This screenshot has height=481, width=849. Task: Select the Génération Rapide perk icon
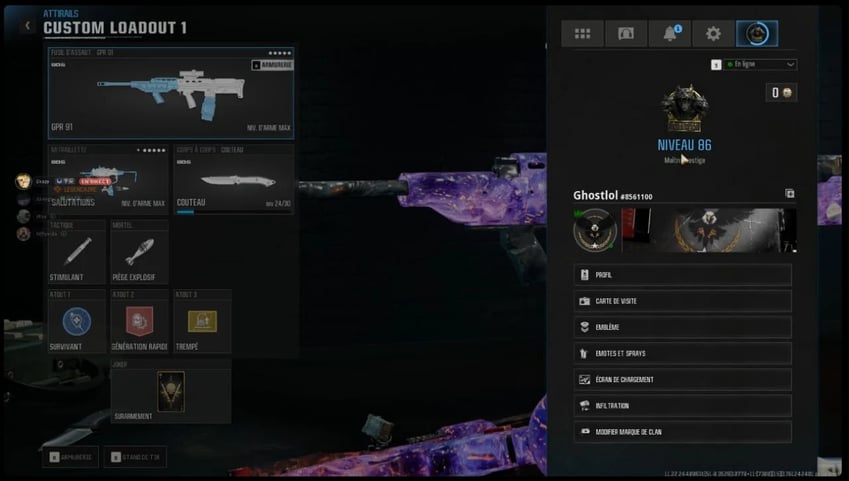click(139, 321)
